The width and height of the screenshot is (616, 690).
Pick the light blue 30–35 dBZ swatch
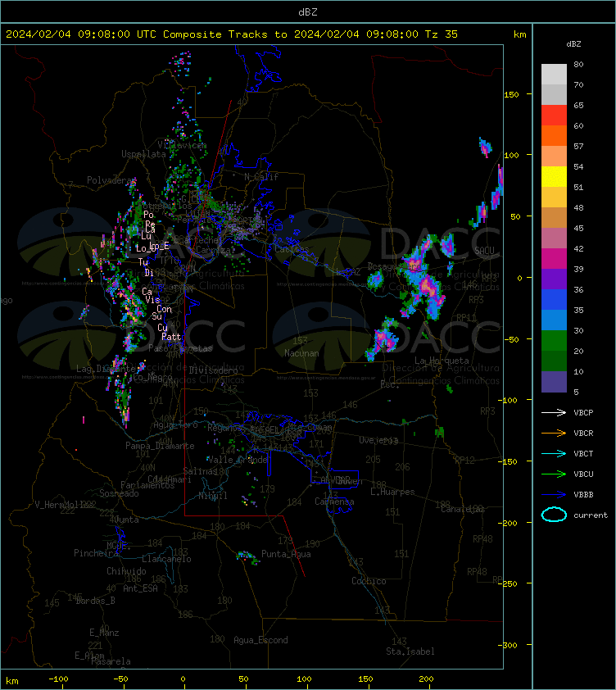(x=554, y=320)
